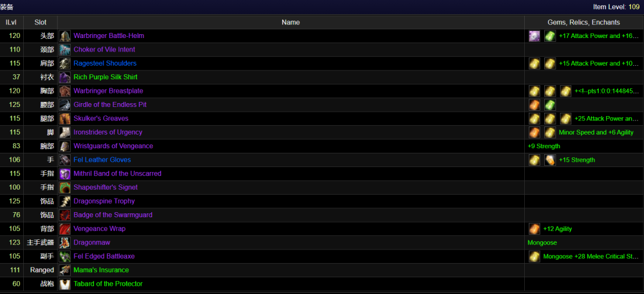Open the Wristguards of Vengeance link
644x294 pixels.
113,146
